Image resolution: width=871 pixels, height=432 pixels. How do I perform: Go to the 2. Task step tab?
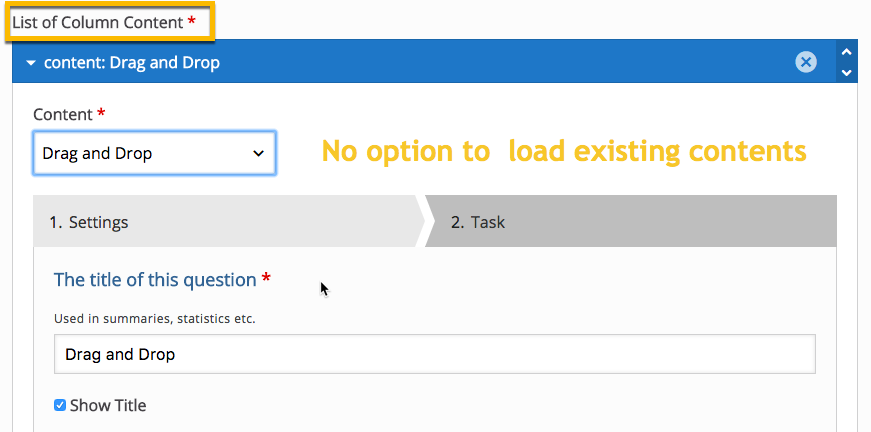click(630, 221)
